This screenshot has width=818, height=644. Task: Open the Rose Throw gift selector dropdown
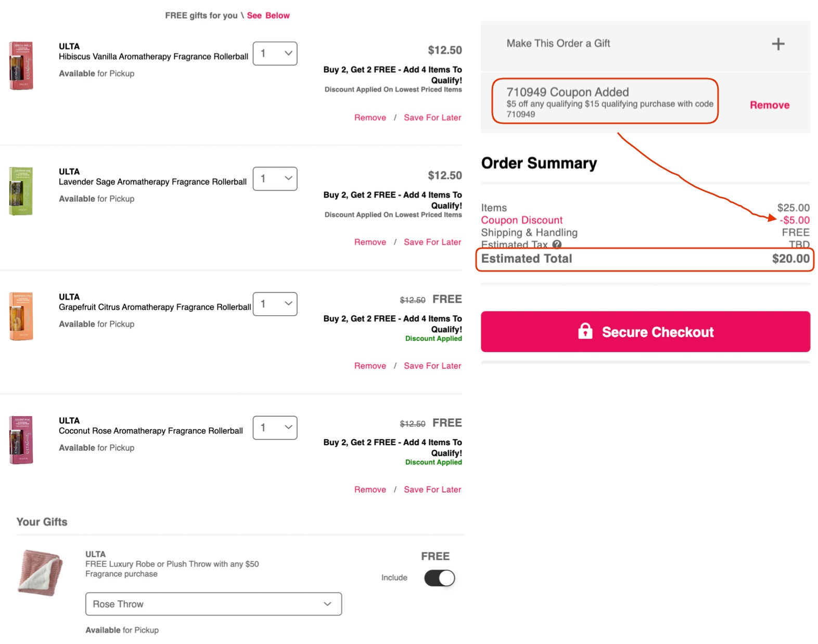[x=213, y=604]
